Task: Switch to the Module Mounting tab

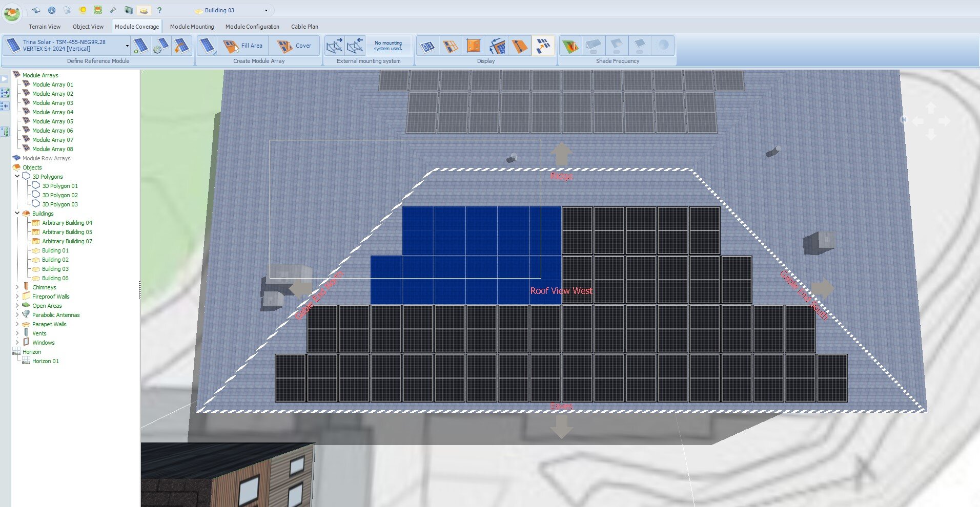Action: point(192,27)
